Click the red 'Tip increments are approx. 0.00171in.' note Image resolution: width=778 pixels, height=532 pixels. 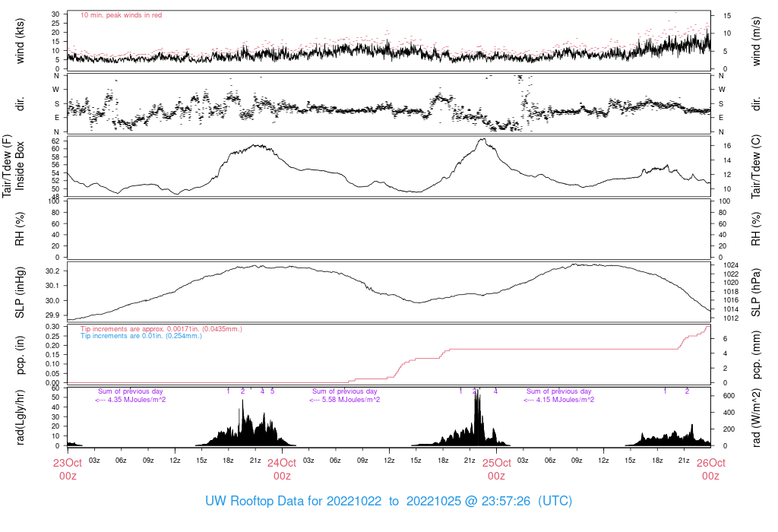(161, 329)
